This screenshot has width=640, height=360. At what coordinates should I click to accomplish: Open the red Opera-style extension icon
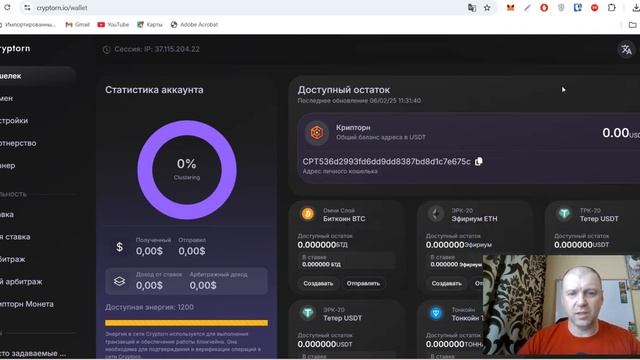click(x=544, y=8)
